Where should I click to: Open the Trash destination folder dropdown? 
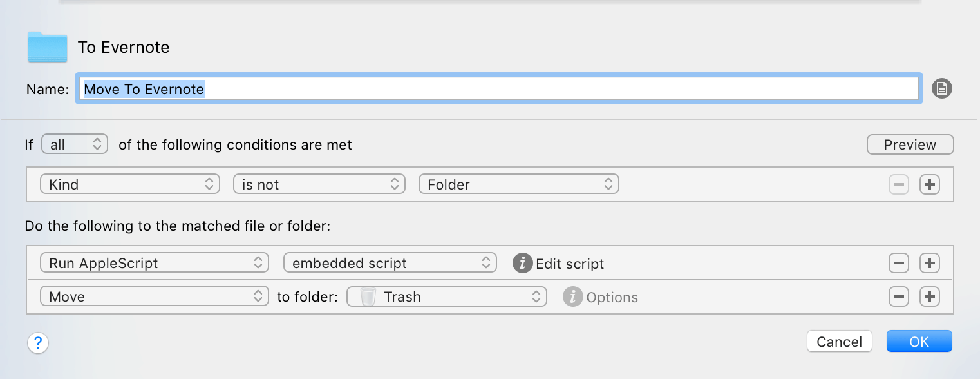tap(447, 296)
